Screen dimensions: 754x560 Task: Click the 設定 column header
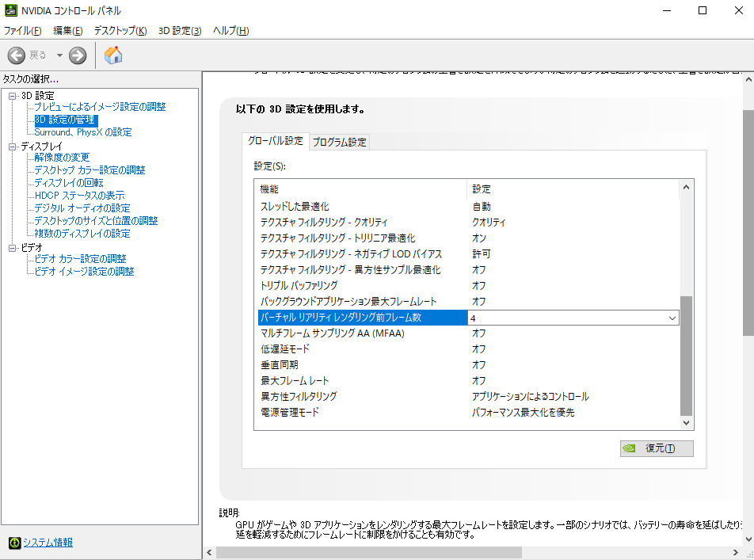[573, 189]
